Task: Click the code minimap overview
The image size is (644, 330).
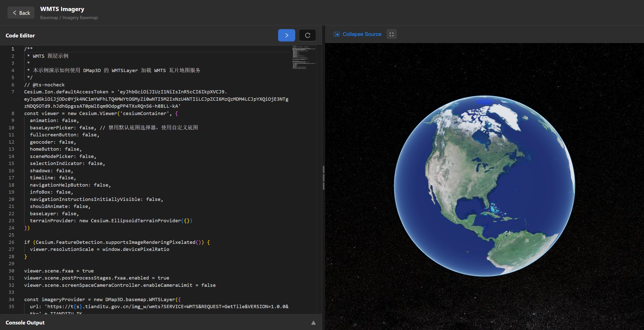Action: click(304, 57)
